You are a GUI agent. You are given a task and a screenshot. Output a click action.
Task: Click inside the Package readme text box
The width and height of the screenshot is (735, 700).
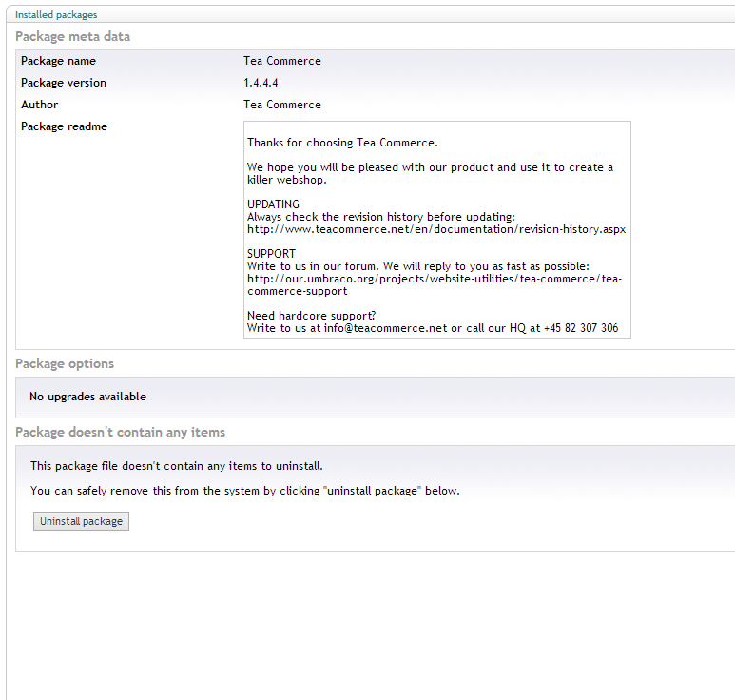coord(436,230)
